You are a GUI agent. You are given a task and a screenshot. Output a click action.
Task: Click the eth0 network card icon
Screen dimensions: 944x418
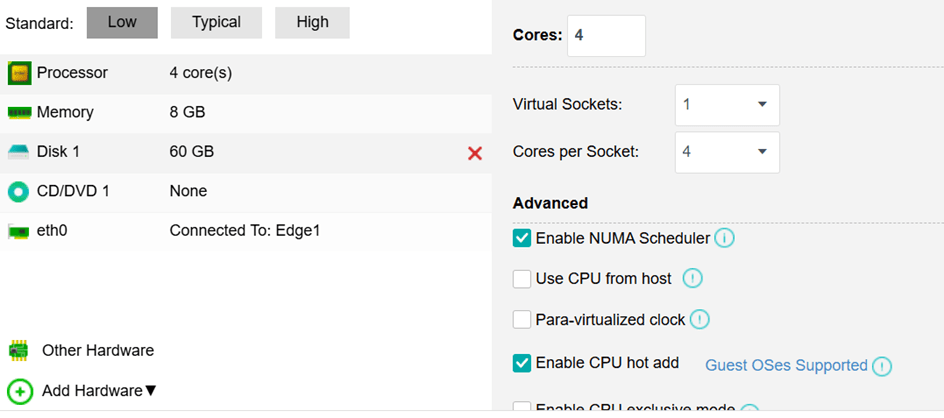tap(19, 231)
